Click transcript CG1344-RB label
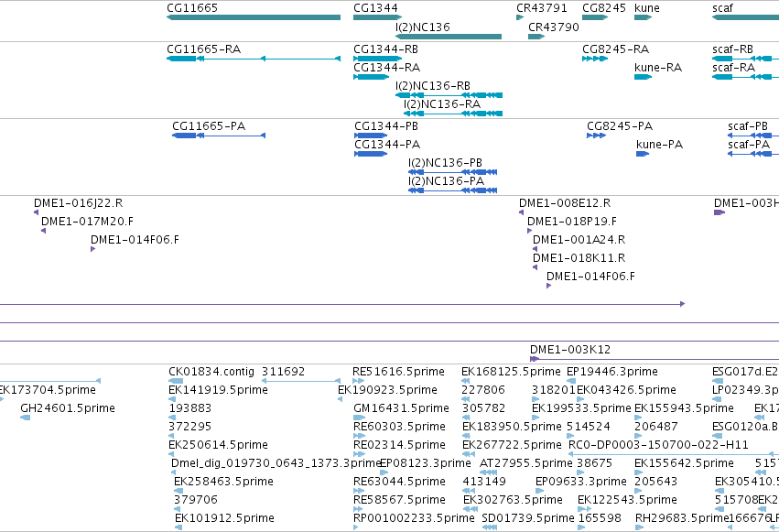 coord(385,49)
